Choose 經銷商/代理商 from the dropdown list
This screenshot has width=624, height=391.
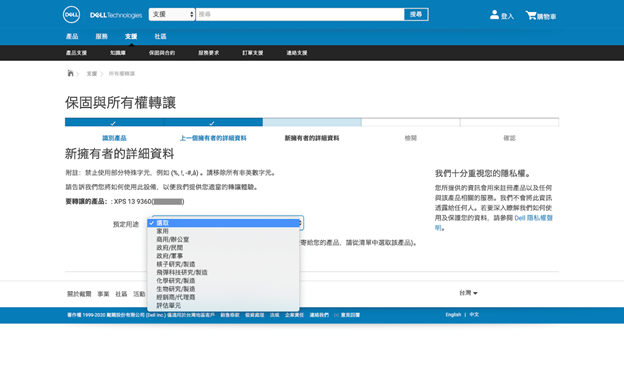coord(223,297)
